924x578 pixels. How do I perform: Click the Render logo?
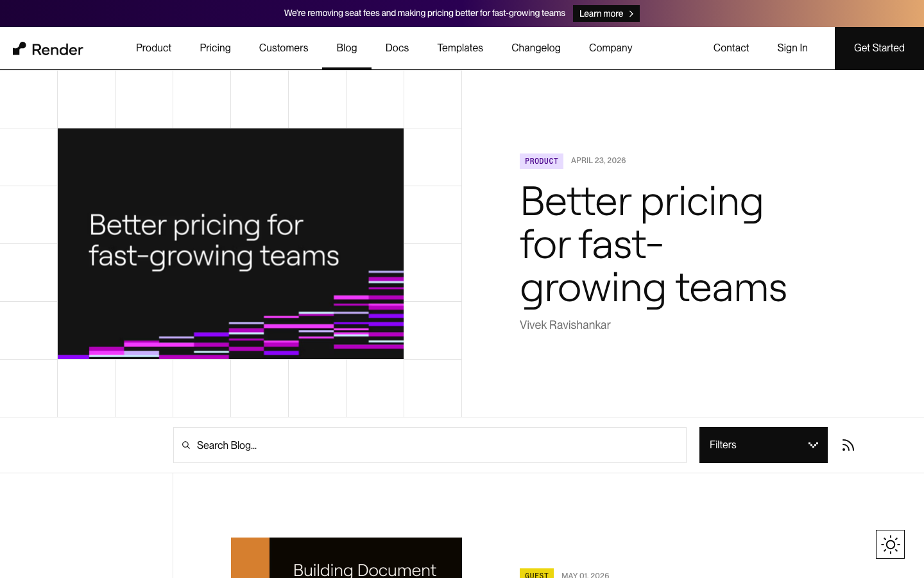coord(48,49)
